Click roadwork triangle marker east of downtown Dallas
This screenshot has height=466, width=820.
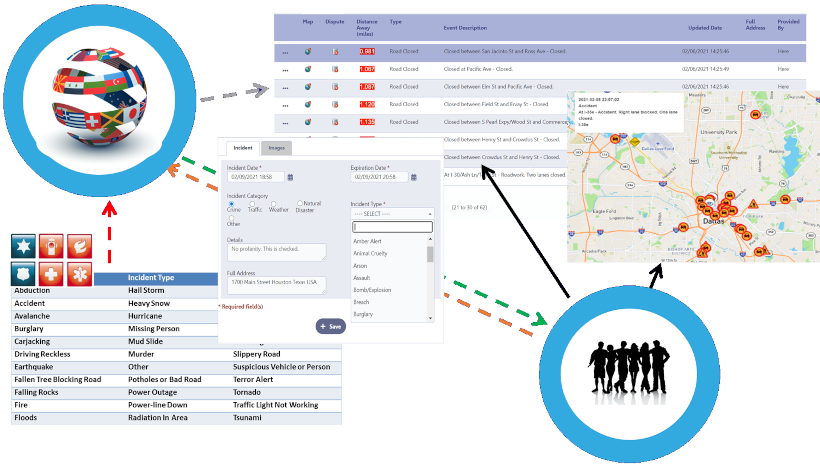click(753, 204)
